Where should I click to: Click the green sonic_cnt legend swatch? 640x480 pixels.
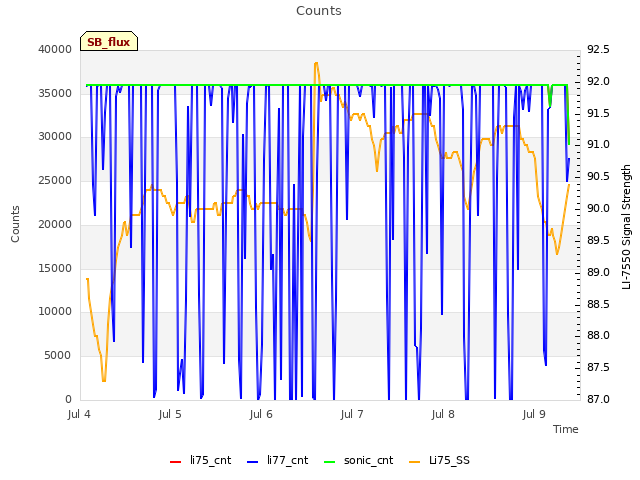click(329, 462)
